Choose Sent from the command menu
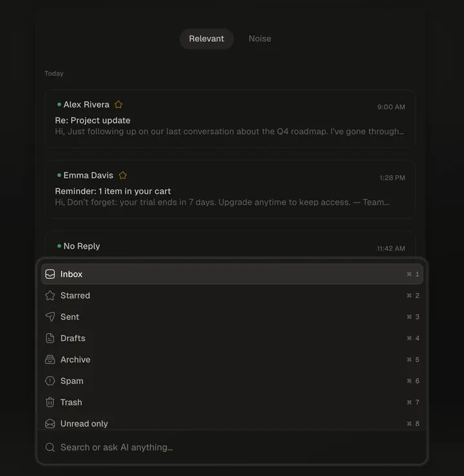Screen dimensions: 464x476 232,317
